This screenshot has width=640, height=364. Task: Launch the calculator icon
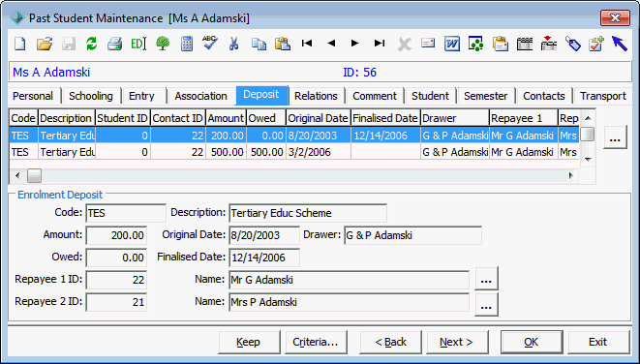(187, 44)
